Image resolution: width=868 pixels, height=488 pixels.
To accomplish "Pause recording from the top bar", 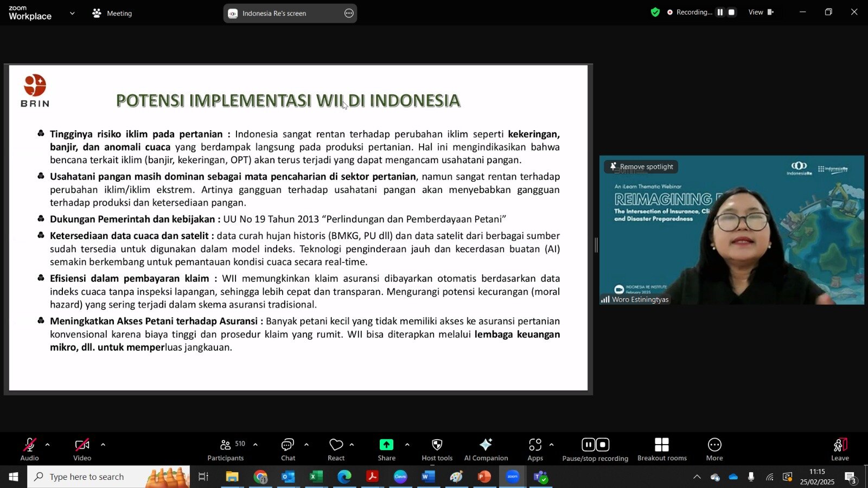I will pyautogui.click(x=720, y=12).
